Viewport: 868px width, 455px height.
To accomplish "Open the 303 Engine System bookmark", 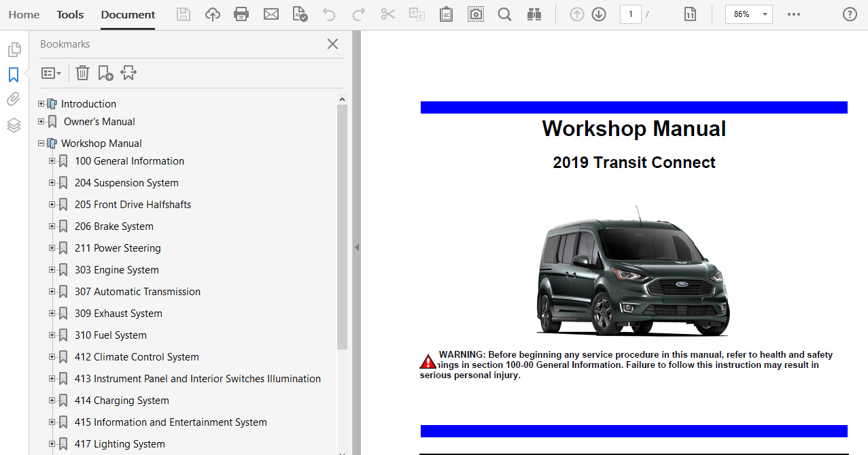I will [x=116, y=270].
